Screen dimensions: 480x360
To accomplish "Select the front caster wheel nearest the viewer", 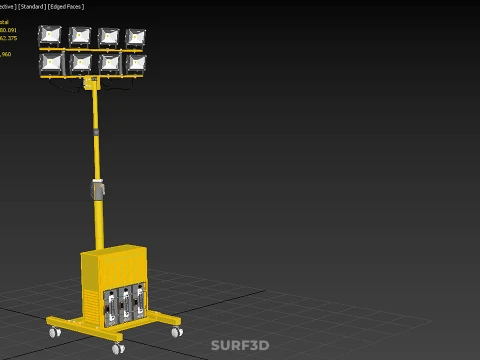I will tap(118, 348).
